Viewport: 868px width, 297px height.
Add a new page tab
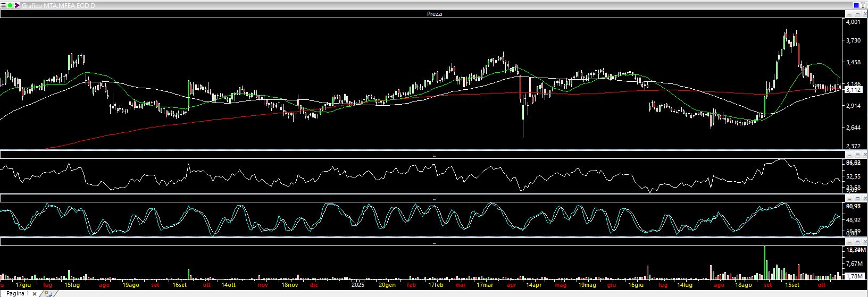pos(48,293)
